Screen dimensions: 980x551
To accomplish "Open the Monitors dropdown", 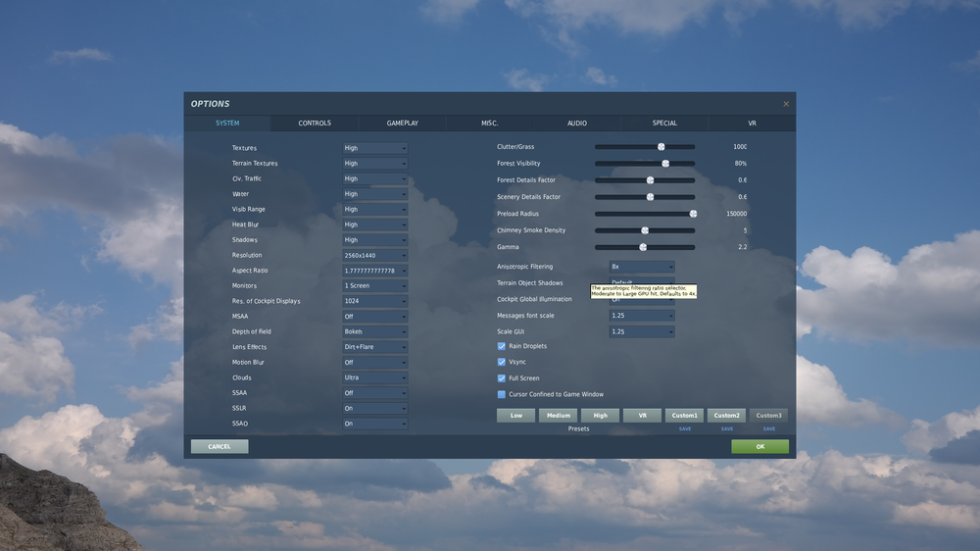I will 375,286.
